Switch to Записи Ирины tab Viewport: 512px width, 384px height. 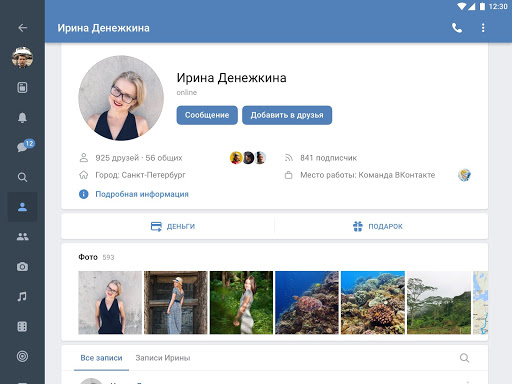pos(163,358)
